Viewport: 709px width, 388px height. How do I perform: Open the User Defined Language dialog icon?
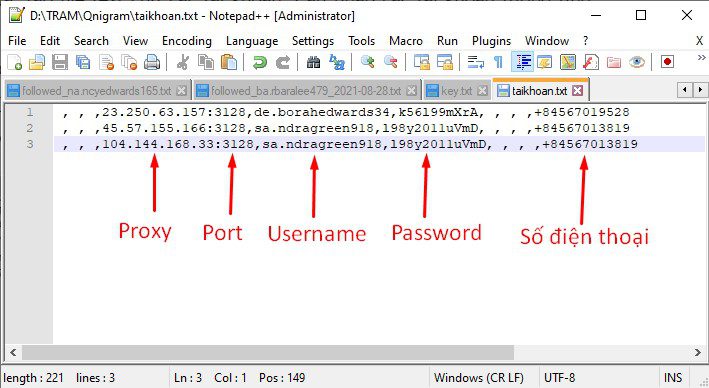coord(544,62)
